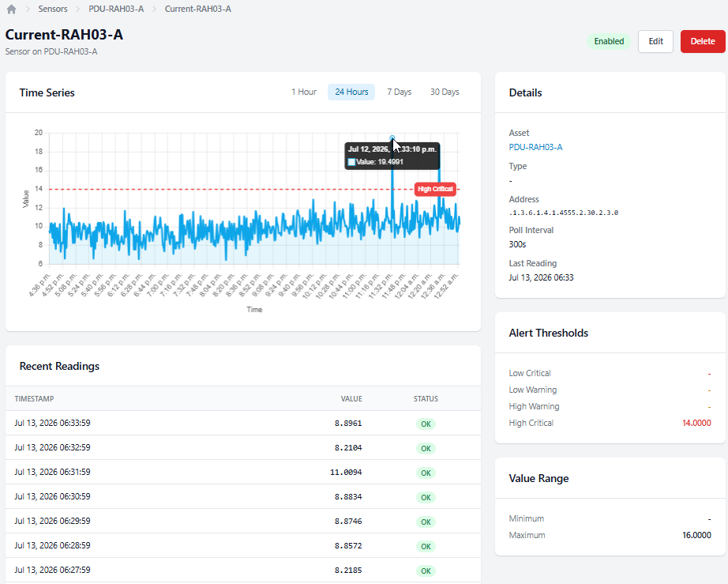Click the value 8.8834
Screen dimensions: 728x584
point(348,497)
